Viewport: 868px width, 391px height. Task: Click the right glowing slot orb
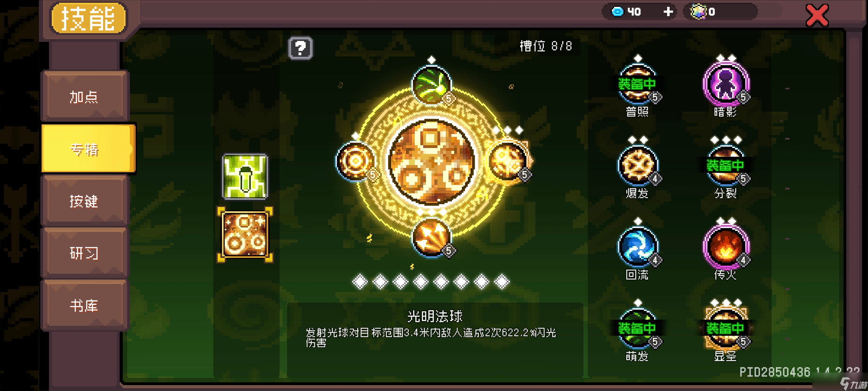(508, 161)
